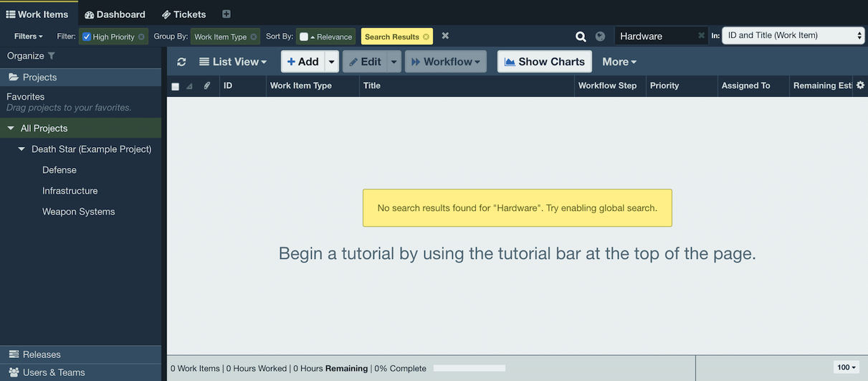Open the Releases sidebar section
The width and height of the screenshot is (868, 381).
tap(80, 354)
